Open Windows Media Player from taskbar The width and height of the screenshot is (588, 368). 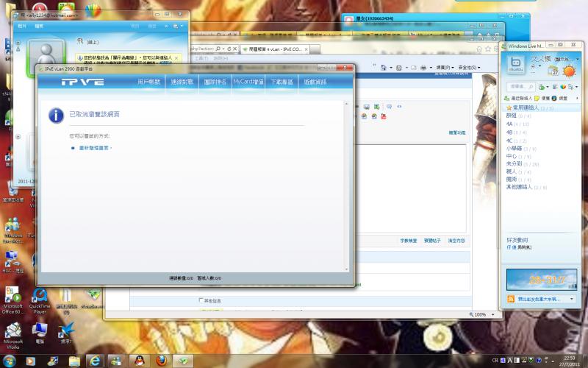(30, 361)
